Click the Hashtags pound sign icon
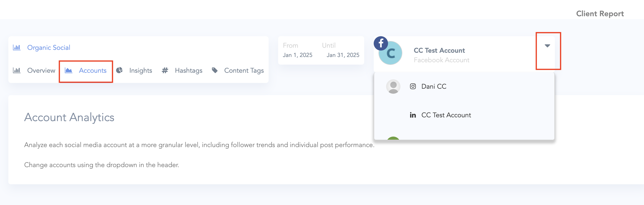 165,71
